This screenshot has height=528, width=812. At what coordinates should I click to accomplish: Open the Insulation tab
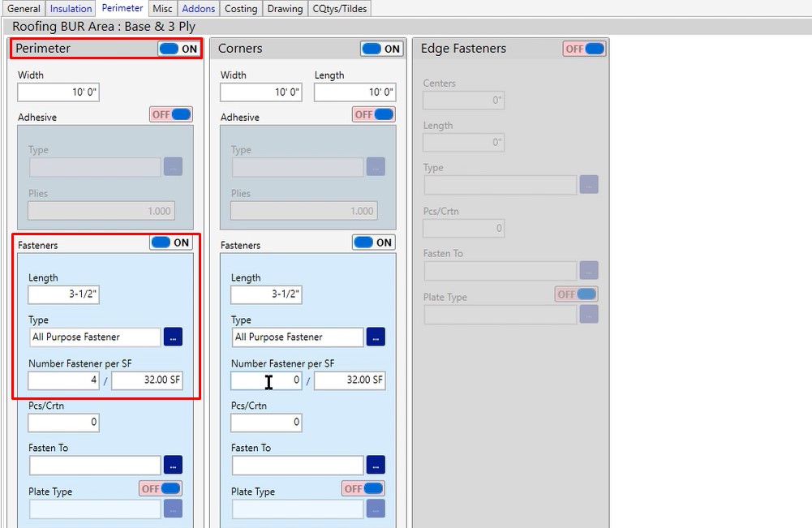(71, 9)
